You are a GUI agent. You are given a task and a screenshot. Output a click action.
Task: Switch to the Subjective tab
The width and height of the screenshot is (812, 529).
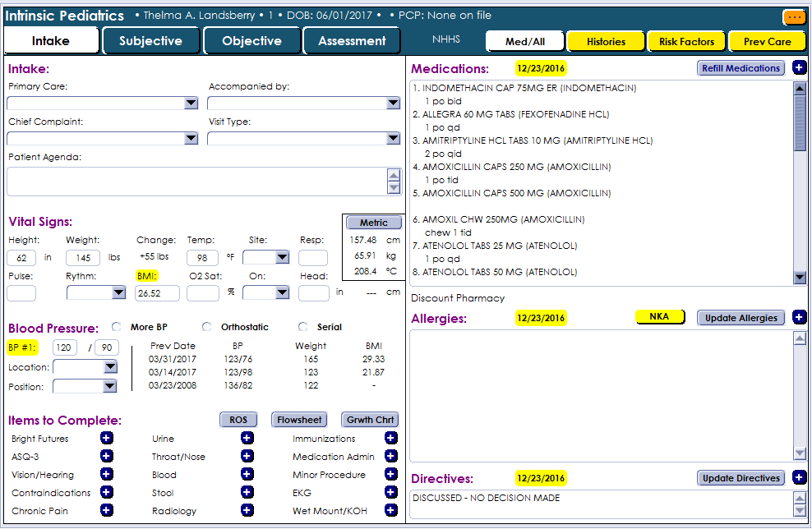pyautogui.click(x=151, y=41)
